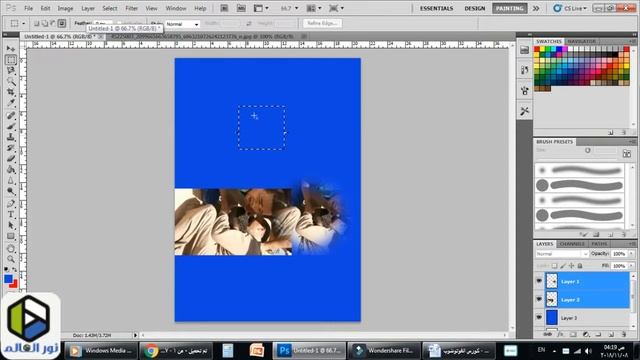Image resolution: width=640 pixels, height=360 pixels.
Task: Select the Brush tool
Action: click(x=11, y=126)
